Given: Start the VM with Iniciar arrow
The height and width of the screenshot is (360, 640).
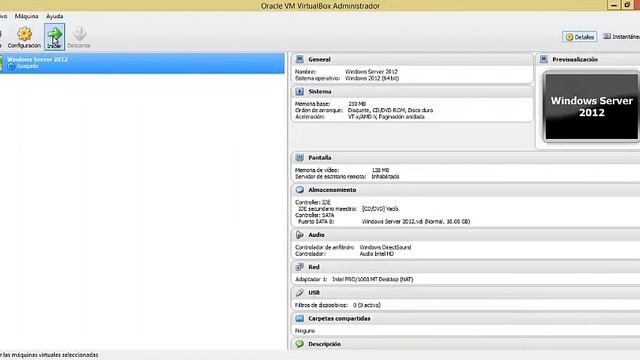Looking at the screenshot, I should 54,37.
